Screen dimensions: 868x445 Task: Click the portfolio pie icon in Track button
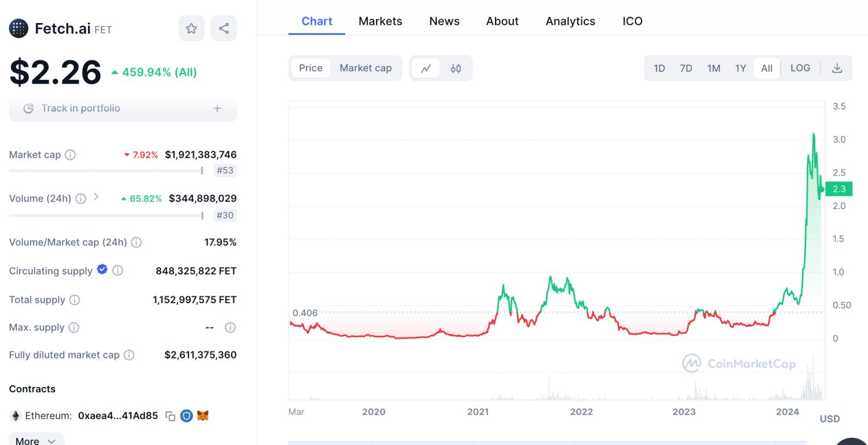coord(28,108)
